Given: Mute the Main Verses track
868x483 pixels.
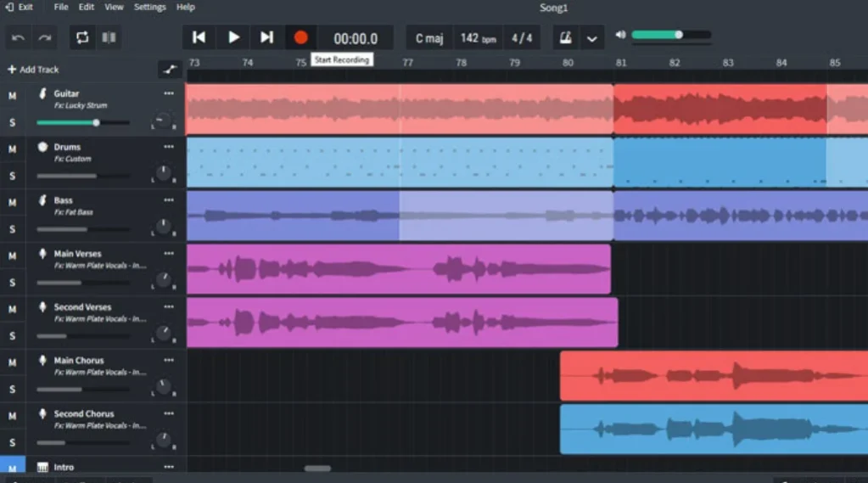Looking at the screenshot, I should click(x=12, y=256).
